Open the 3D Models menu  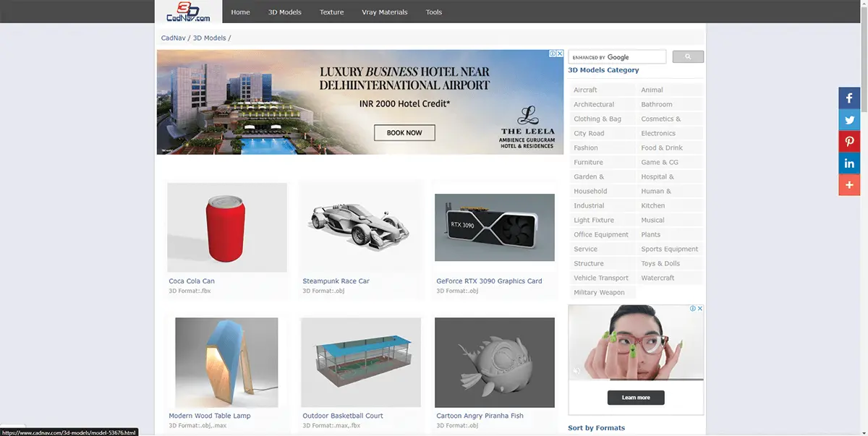pos(284,12)
